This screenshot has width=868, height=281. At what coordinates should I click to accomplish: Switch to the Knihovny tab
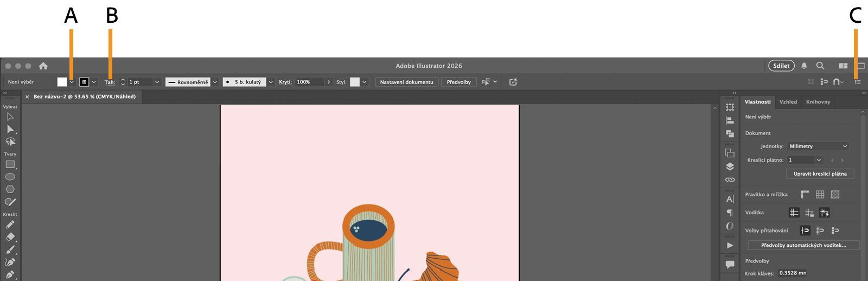(x=818, y=102)
